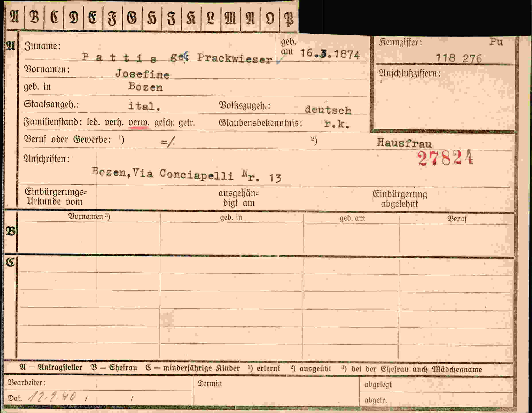Image resolution: width=532 pixels, height=413 pixels.
Task: Select the "Beruf oder Gewerbe:" label
Action: tap(67, 139)
